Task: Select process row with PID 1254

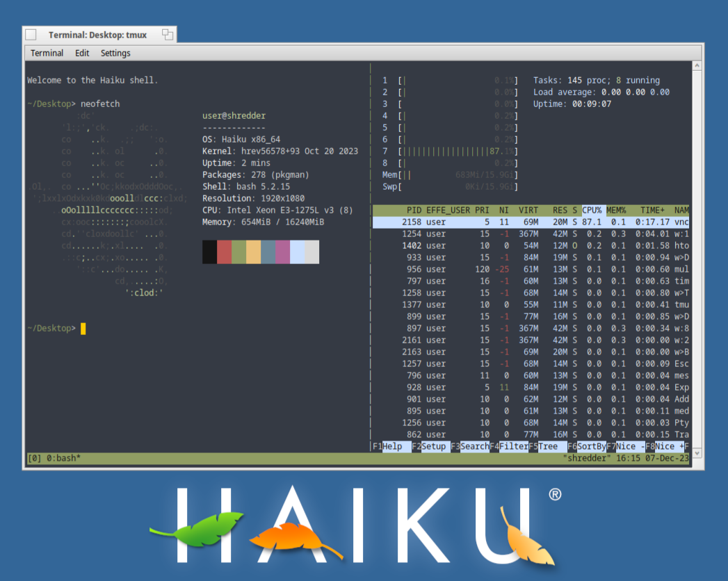Action: click(531, 234)
